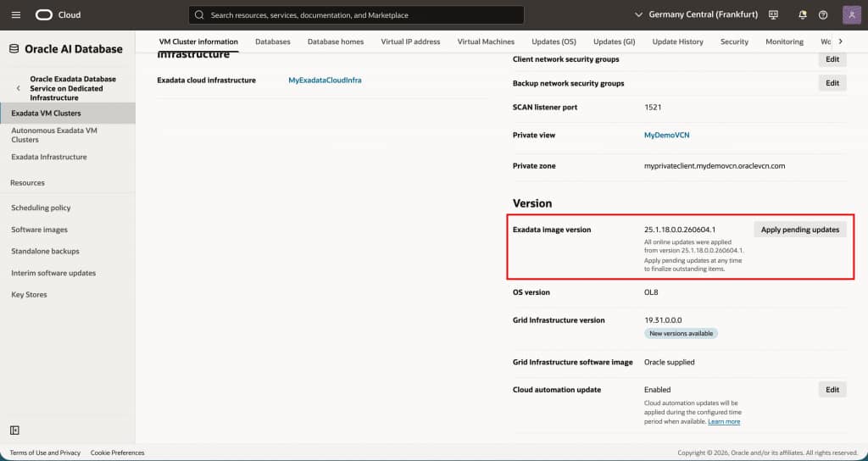Open the Updates (GI) tab
This screenshot has height=461, width=868.
(614, 42)
